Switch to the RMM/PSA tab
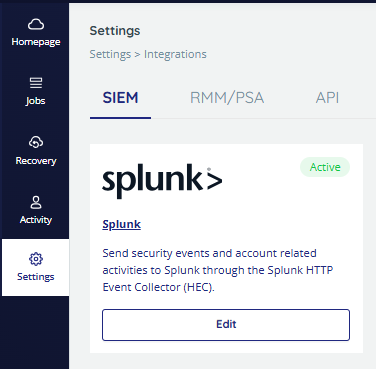376x369 pixels. tap(227, 98)
